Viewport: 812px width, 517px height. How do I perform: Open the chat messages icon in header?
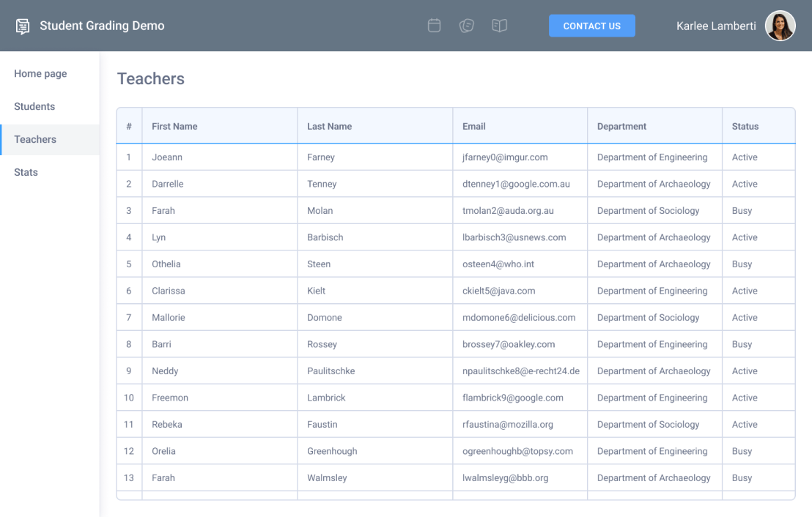(467, 26)
